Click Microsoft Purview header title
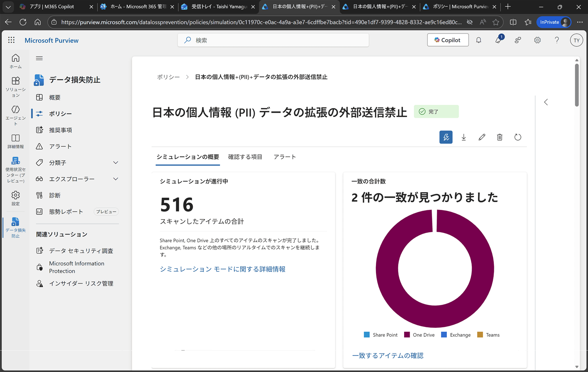The height and width of the screenshot is (372, 588). click(x=51, y=40)
